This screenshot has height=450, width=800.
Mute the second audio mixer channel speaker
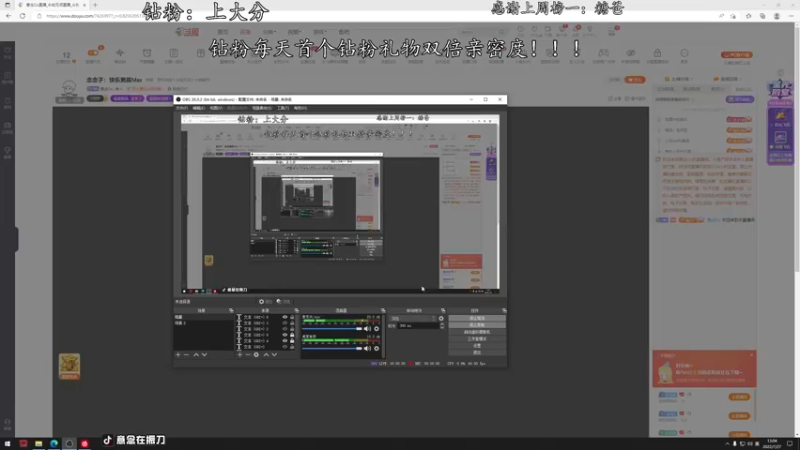point(367,348)
